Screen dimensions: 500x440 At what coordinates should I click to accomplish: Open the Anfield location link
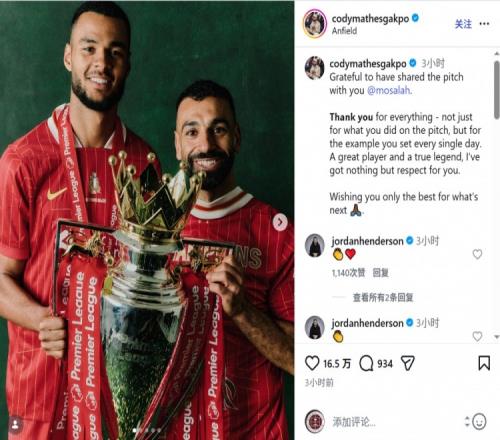[344, 31]
